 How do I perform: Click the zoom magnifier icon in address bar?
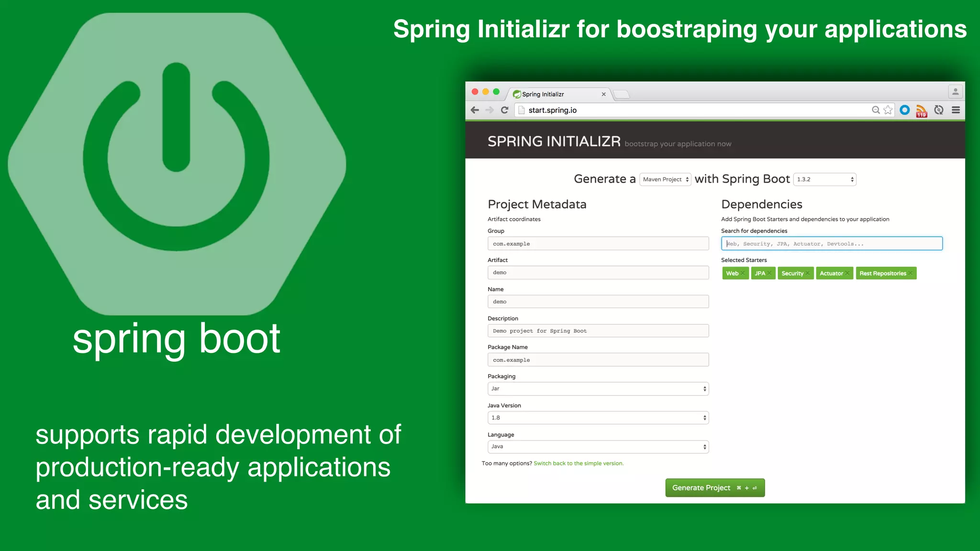[876, 110]
